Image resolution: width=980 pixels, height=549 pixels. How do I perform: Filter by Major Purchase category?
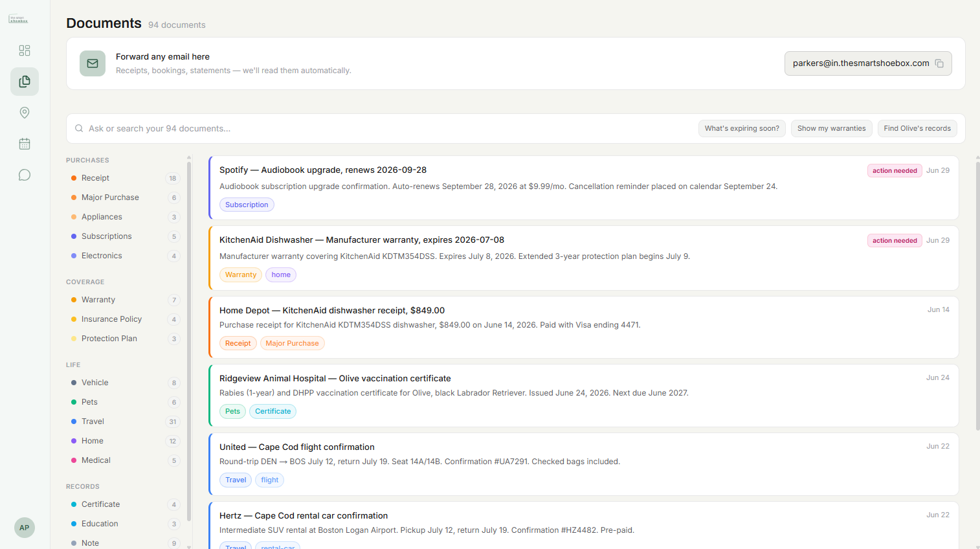point(124,197)
